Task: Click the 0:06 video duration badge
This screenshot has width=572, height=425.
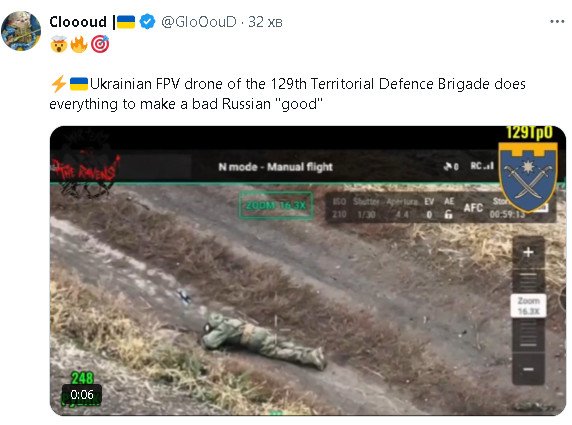Action: pos(82,394)
